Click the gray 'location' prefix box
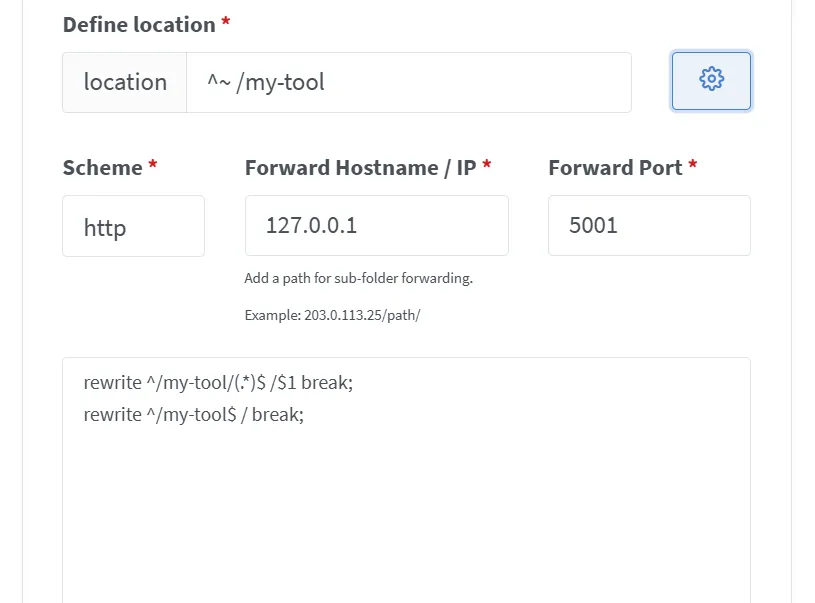The height and width of the screenshot is (603, 815). pos(125,82)
